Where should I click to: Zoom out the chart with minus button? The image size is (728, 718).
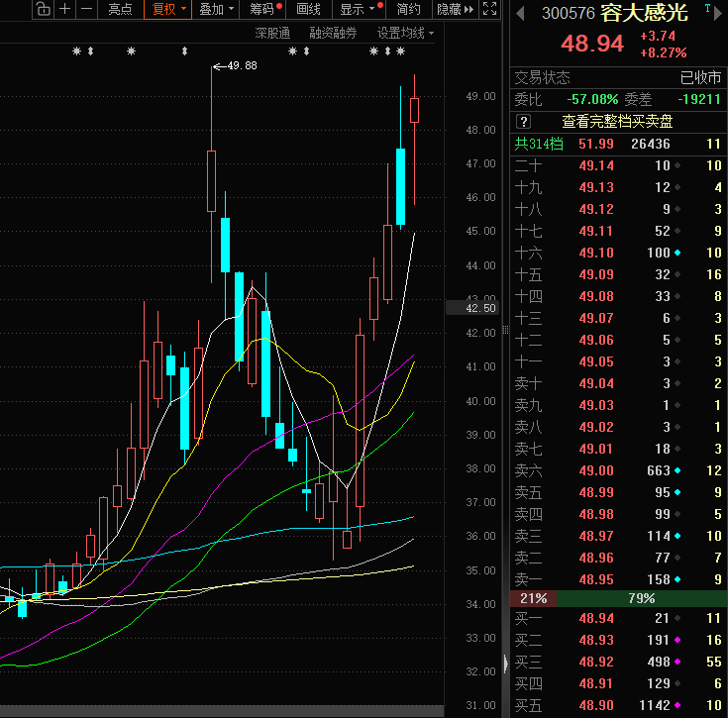(86, 9)
